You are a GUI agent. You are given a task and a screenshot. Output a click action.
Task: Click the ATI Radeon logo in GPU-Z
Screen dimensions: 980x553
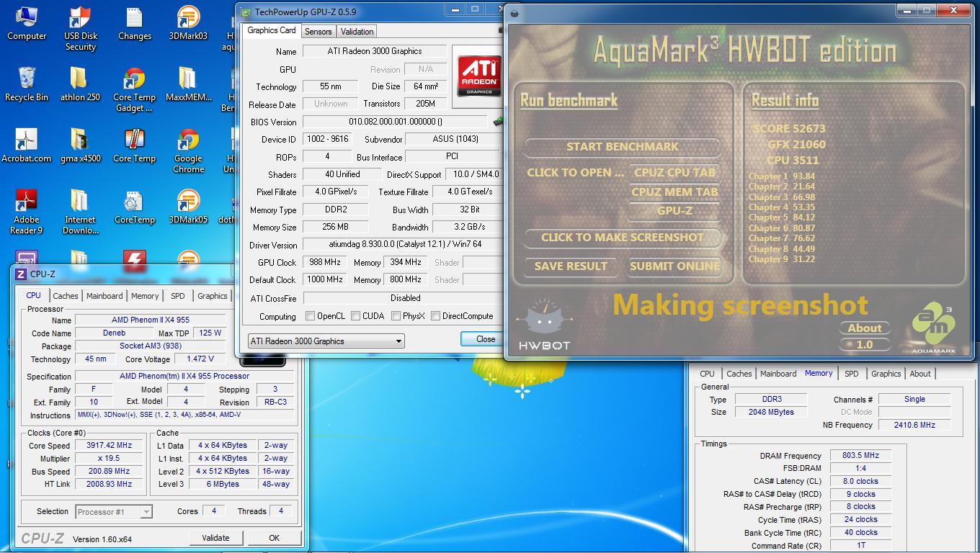tap(478, 76)
